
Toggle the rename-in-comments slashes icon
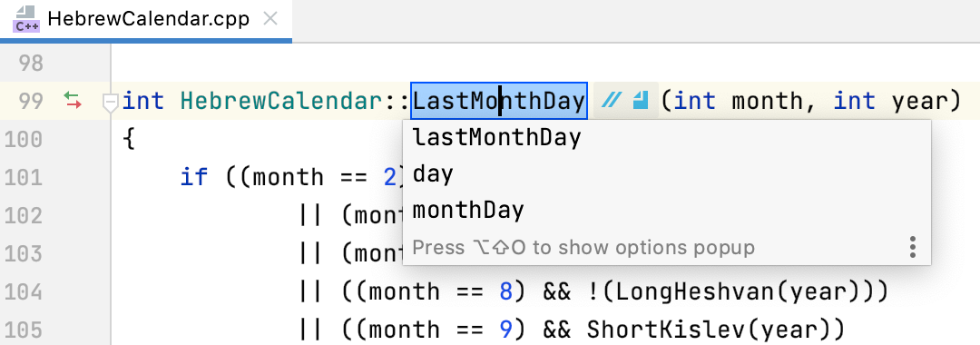click(x=610, y=101)
